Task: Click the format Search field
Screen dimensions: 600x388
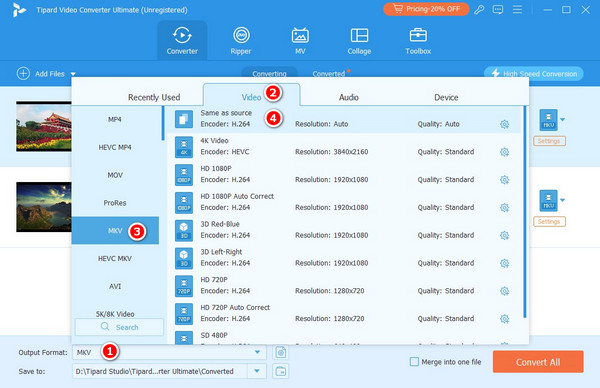Action: (119, 327)
